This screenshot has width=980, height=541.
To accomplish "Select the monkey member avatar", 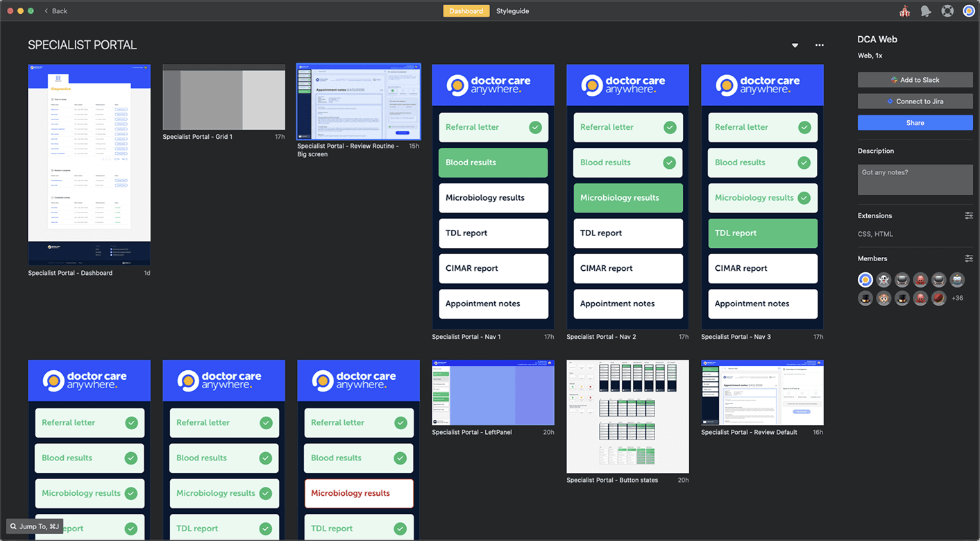I will [x=884, y=299].
